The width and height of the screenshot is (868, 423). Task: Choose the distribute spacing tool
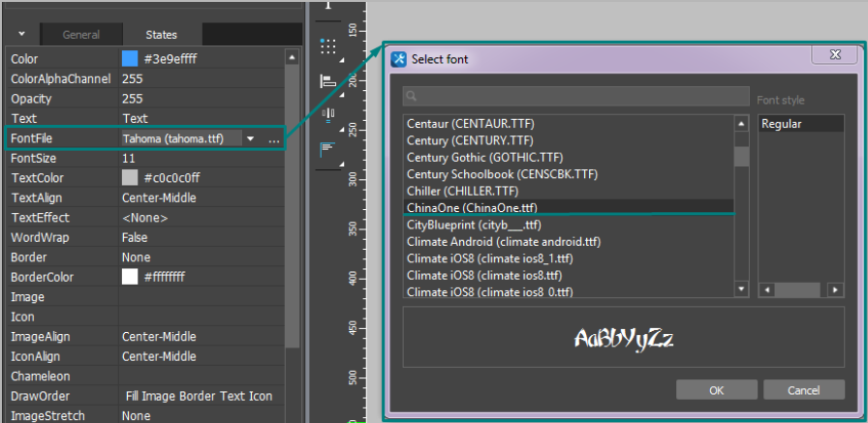[328, 115]
